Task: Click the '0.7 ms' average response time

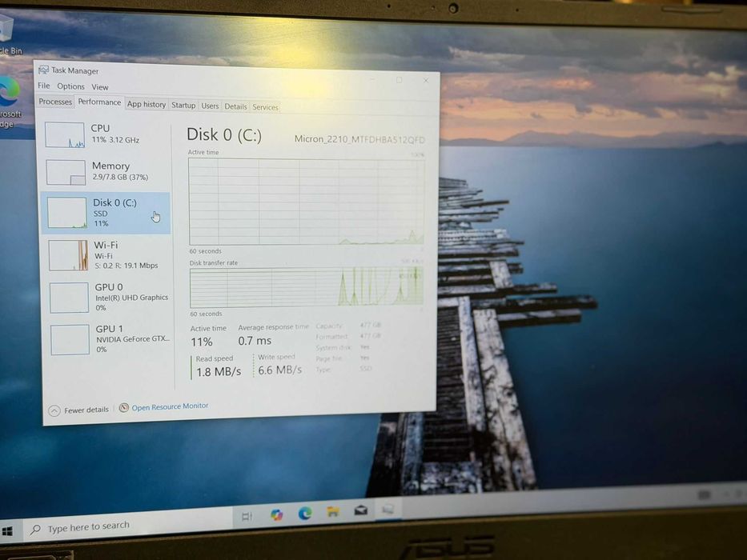Action: tap(255, 341)
